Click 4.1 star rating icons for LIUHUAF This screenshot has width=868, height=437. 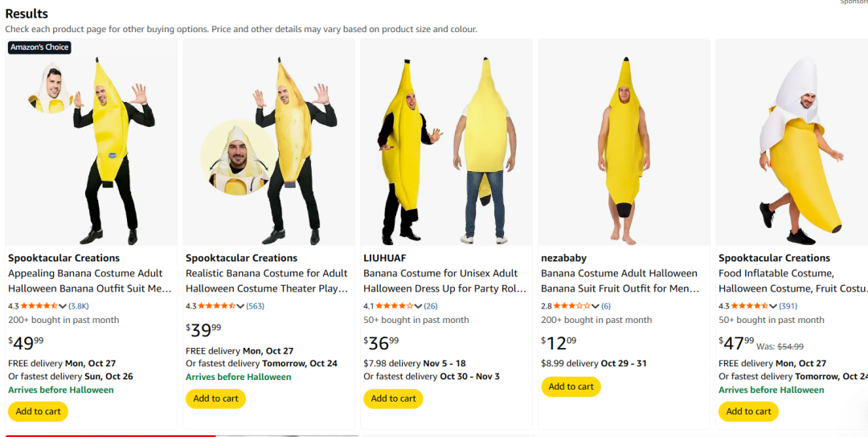[x=394, y=306]
